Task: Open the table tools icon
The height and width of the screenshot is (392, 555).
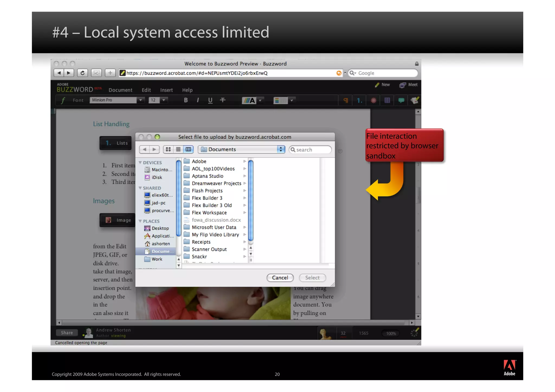Action: tap(387, 101)
